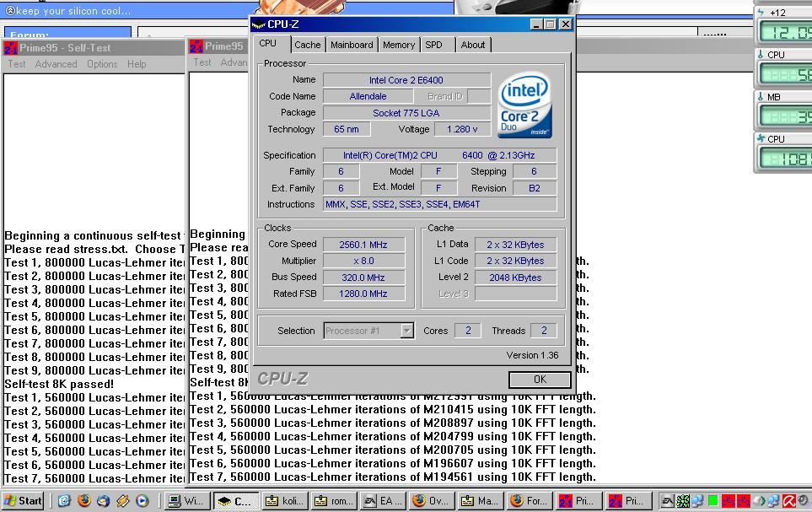Click the Bus Speed value 320.0 MHz

tap(363, 278)
